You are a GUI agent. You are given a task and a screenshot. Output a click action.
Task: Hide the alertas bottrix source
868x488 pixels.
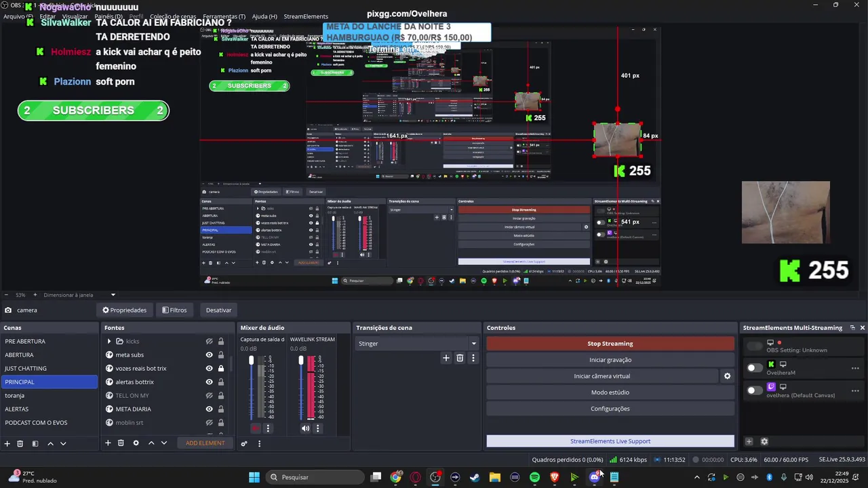210,382
